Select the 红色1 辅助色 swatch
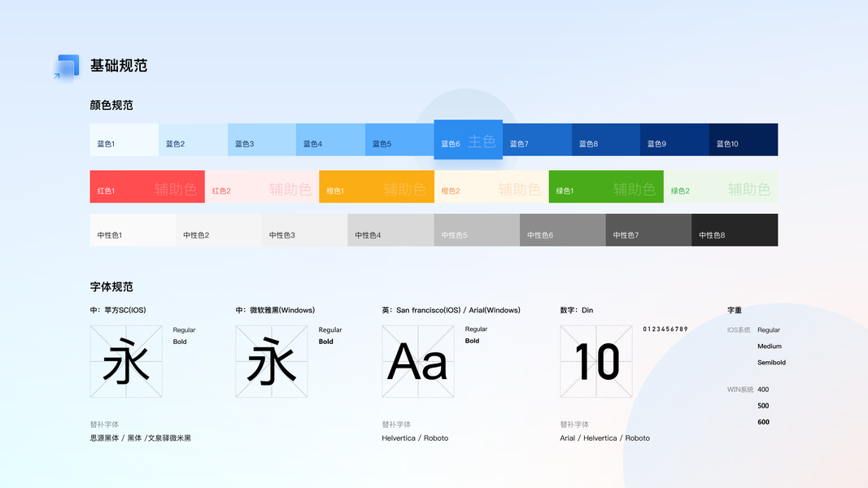 point(147,186)
